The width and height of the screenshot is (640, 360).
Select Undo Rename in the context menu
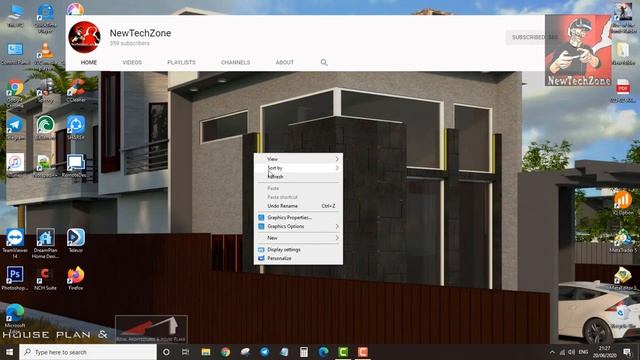pyautogui.click(x=298, y=206)
